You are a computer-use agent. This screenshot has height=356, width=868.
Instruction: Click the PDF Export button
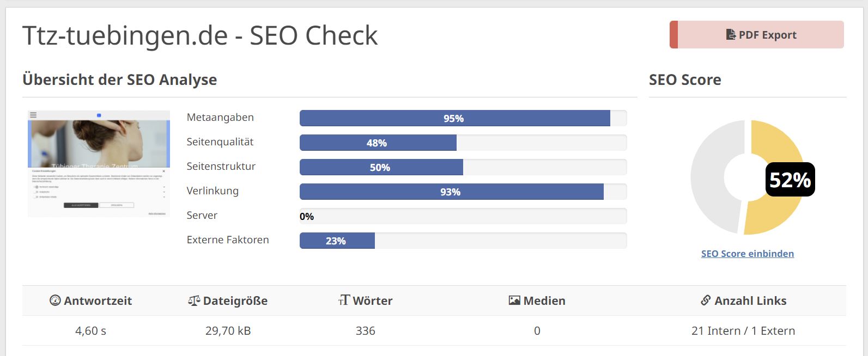[757, 35]
